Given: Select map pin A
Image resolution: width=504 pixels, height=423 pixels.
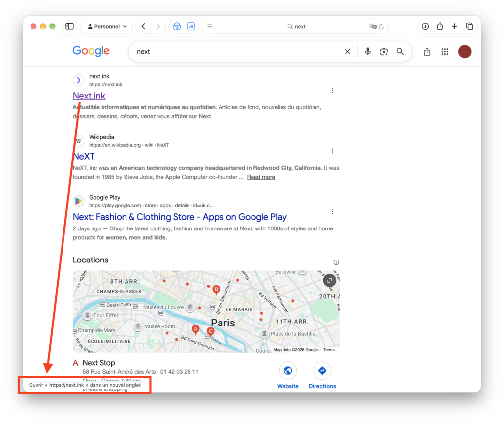Looking at the screenshot, I should 195,330.
